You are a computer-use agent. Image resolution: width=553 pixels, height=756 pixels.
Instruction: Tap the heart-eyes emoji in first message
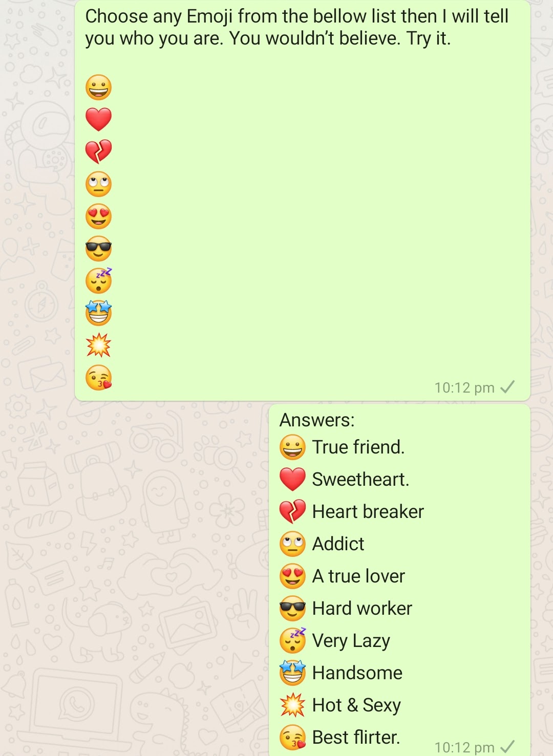point(98,217)
